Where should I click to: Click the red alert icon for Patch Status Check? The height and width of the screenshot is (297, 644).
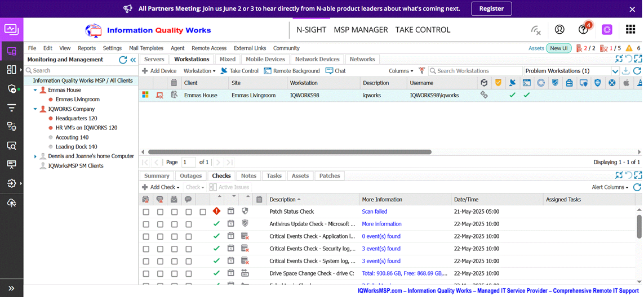[x=216, y=211]
